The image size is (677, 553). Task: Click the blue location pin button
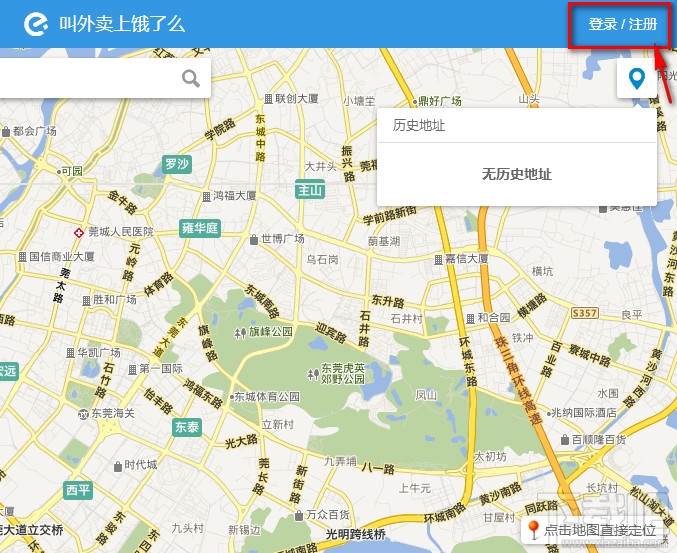click(636, 79)
